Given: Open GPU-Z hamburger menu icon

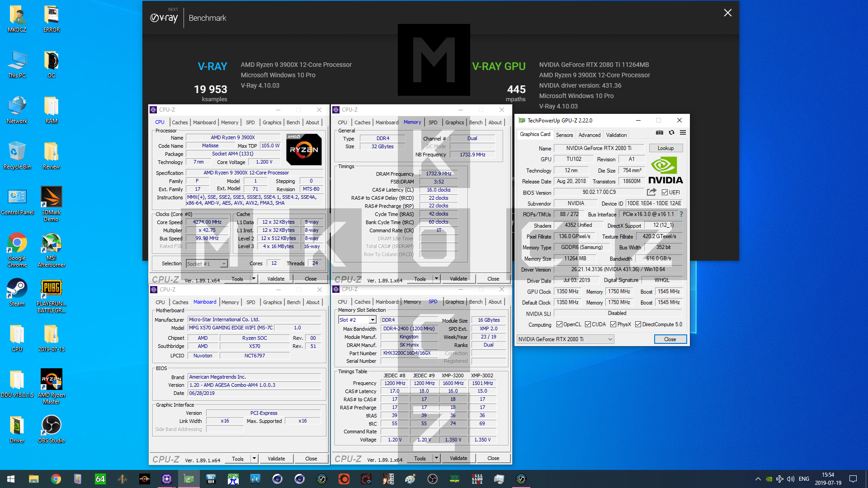Looking at the screenshot, I should tap(683, 132).
